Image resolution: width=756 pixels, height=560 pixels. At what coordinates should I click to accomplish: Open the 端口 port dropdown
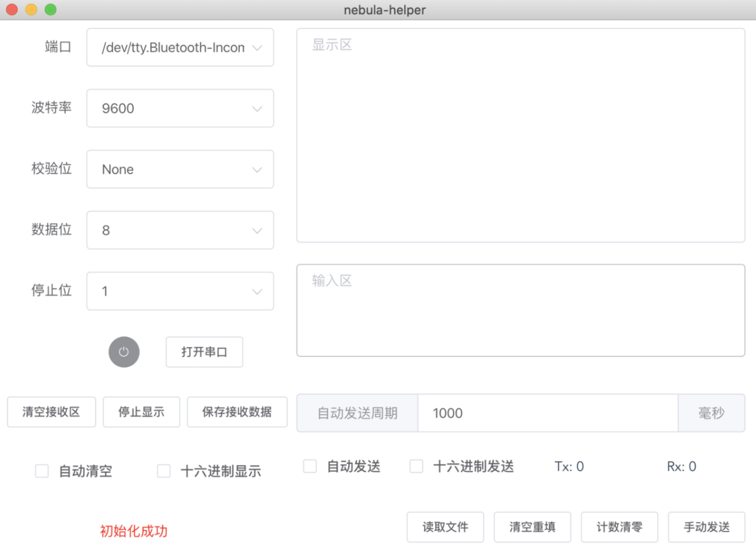click(180, 47)
